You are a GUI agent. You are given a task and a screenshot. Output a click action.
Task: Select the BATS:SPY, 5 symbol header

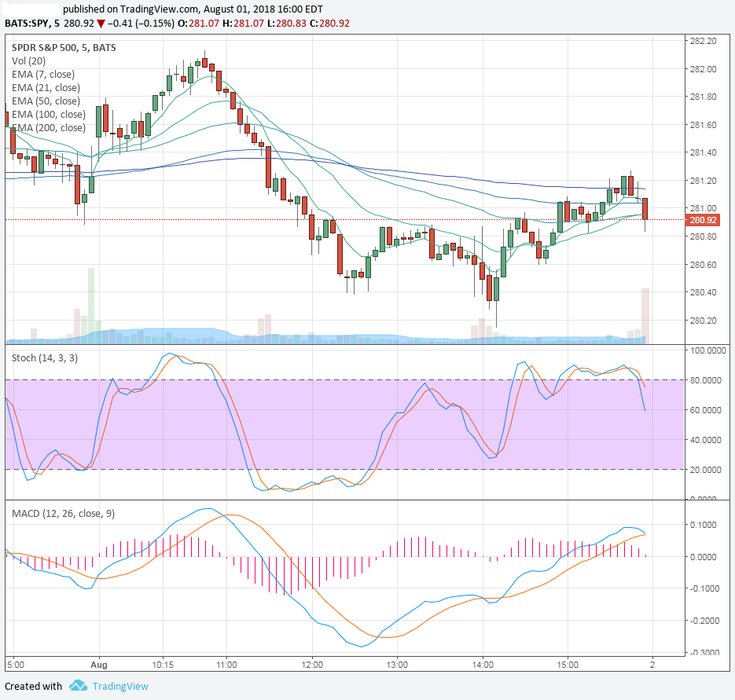click(x=32, y=24)
